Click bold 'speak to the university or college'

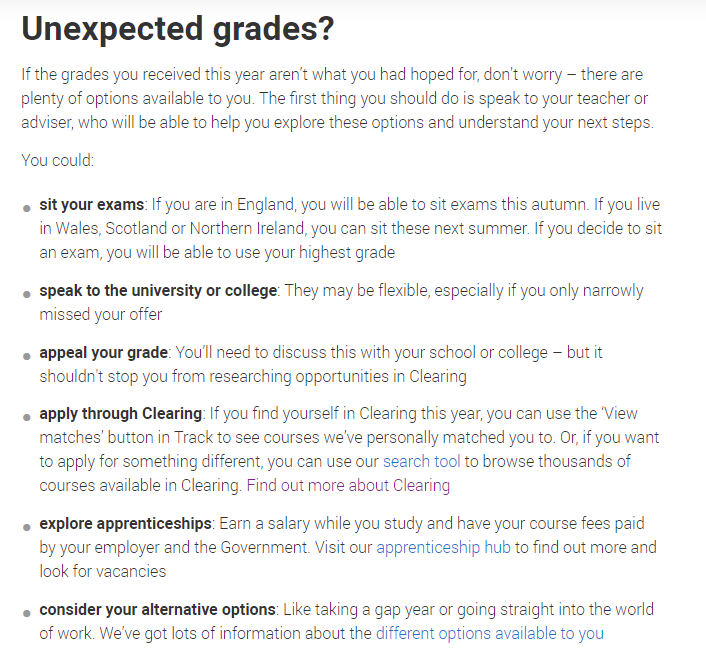(x=158, y=290)
